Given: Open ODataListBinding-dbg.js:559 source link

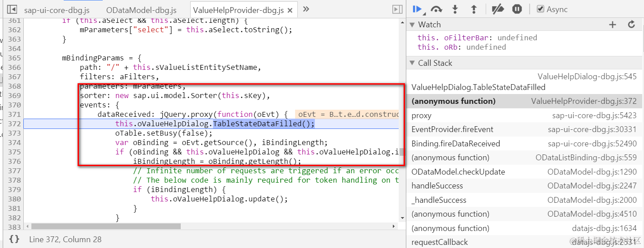Looking at the screenshot, I should point(586,158).
